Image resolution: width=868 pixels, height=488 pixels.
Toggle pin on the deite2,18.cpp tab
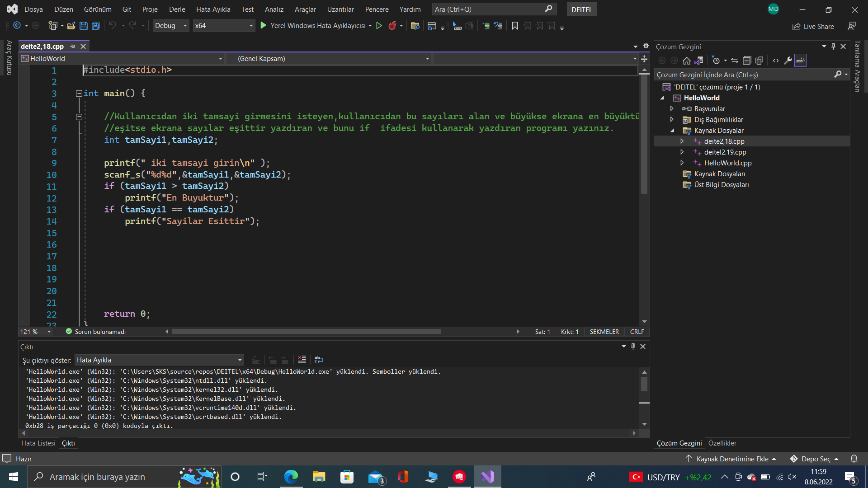(x=72, y=47)
